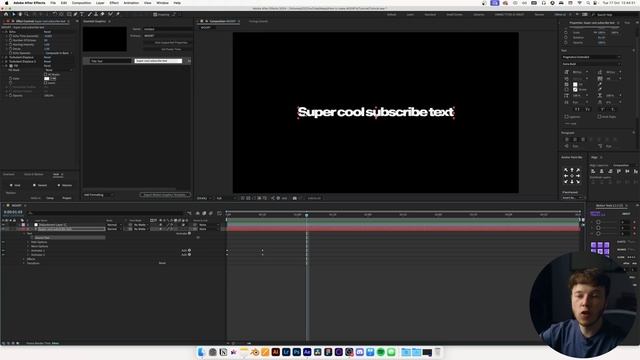This screenshot has height=360, width=640.
Task: Toggle the Ligatures checkbox
Action: (x=566, y=117)
